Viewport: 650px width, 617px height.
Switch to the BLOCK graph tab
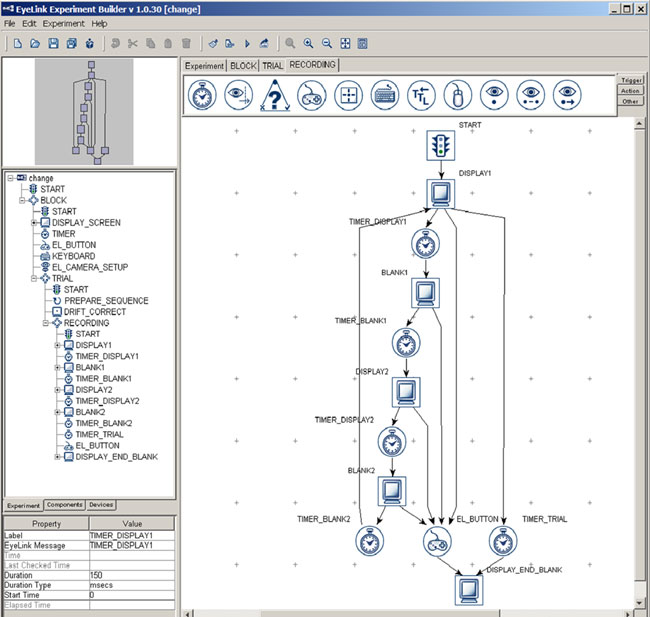(243, 66)
